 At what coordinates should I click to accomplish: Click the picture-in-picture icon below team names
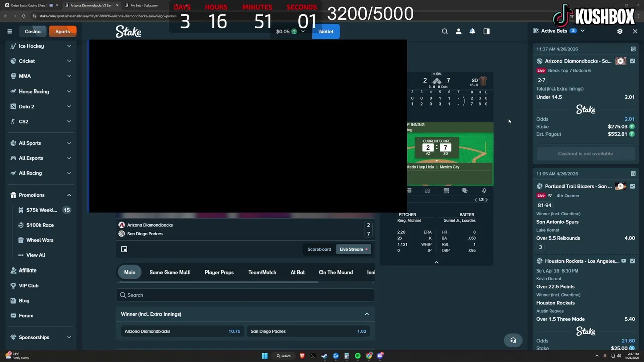124,249
